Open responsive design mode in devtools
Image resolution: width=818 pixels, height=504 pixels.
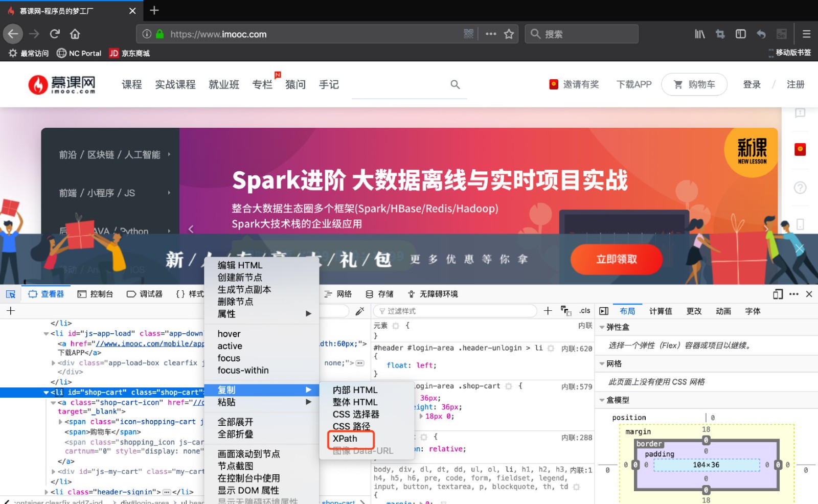[778, 294]
